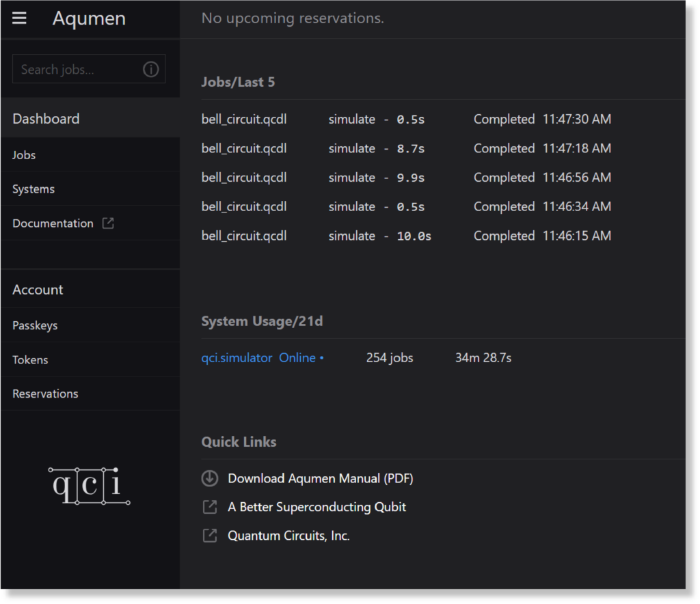Click the external icon beside A Better Superconducting Qubit
Screen dimensions: 700x604
tap(210, 507)
